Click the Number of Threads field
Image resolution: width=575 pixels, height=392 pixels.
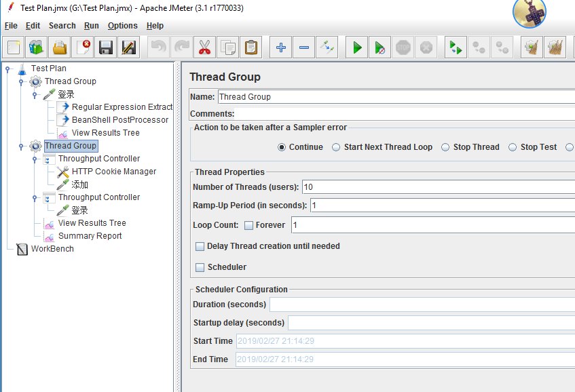pyautogui.click(x=439, y=187)
